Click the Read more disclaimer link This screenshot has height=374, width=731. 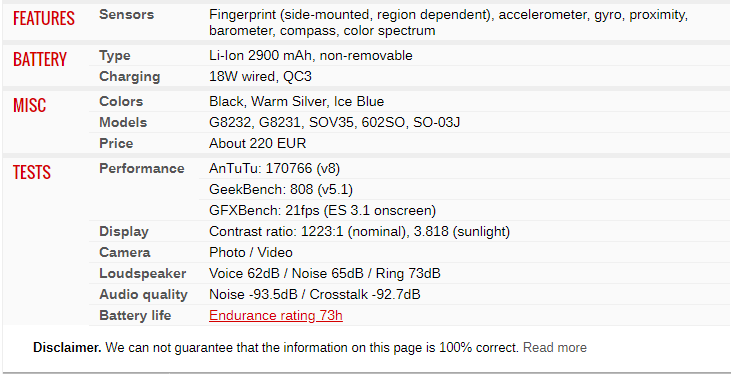point(554,348)
